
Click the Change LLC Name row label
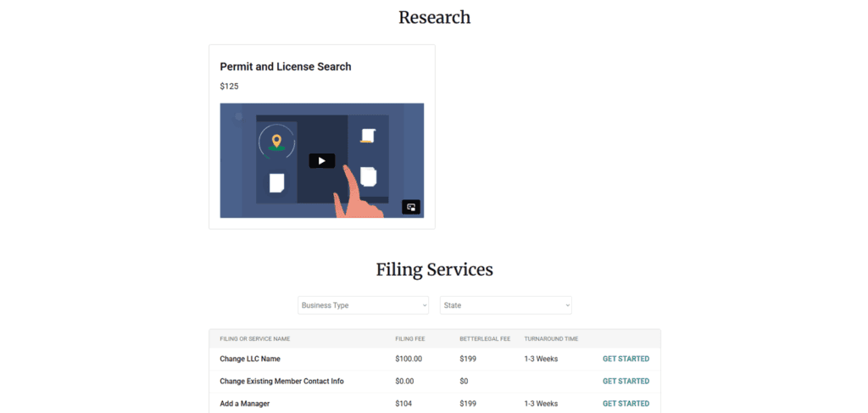(250, 359)
